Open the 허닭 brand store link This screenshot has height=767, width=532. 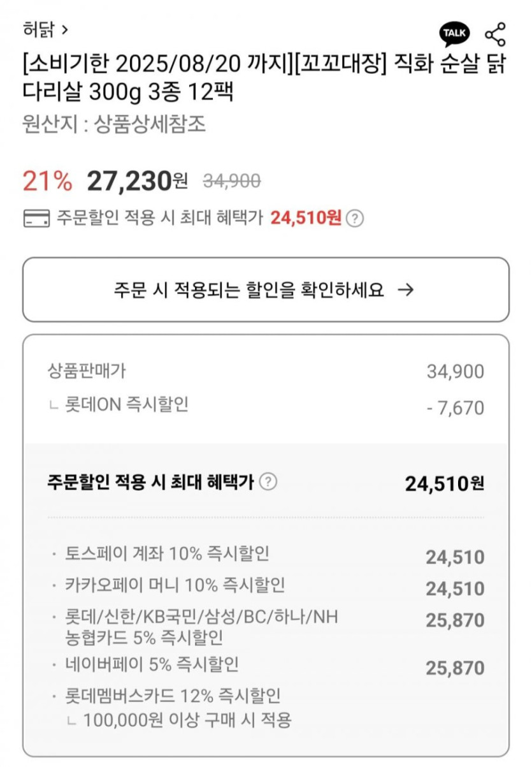(x=38, y=29)
